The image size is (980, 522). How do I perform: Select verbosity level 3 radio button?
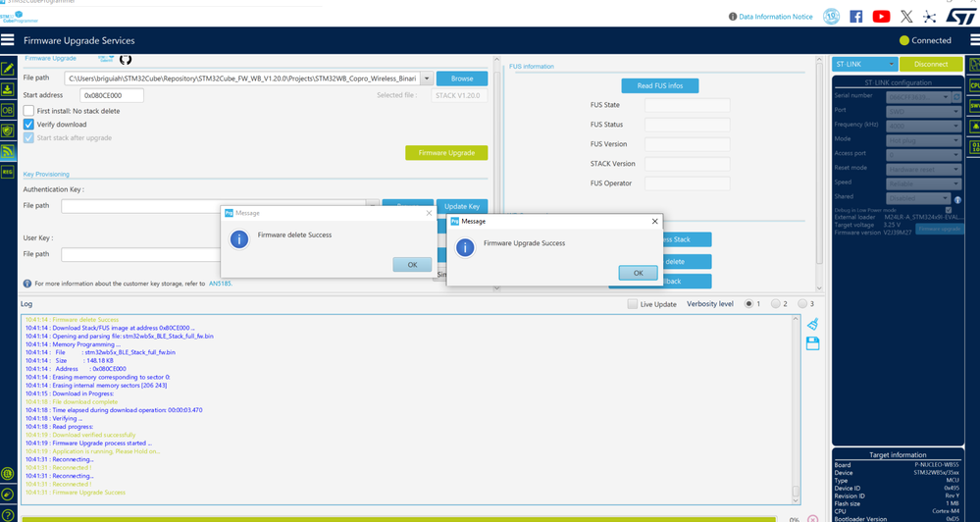[802, 304]
